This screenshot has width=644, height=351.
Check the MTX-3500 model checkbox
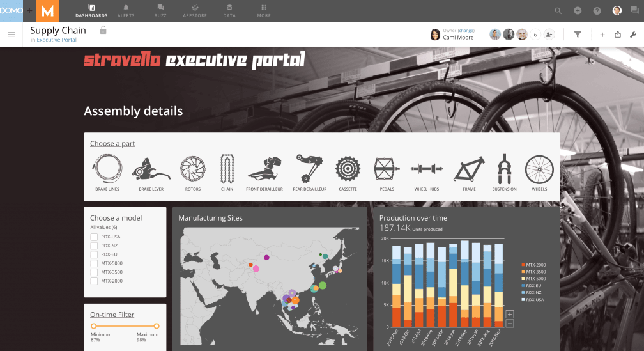pyautogui.click(x=94, y=272)
